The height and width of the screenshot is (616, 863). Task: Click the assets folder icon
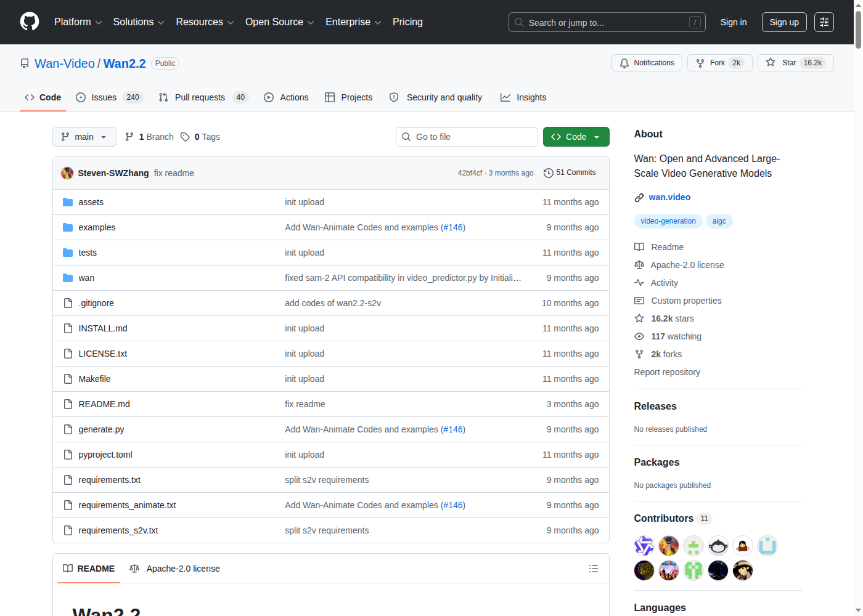point(68,202)
